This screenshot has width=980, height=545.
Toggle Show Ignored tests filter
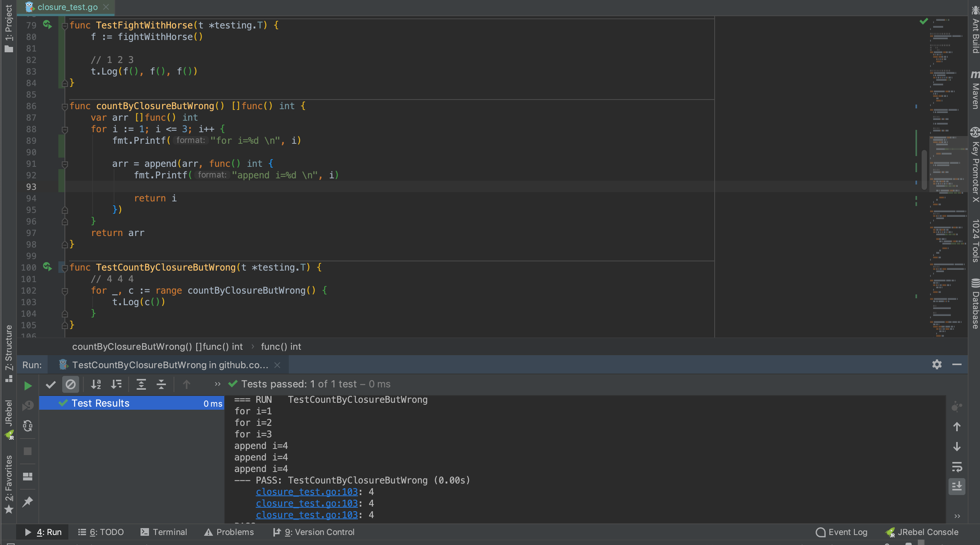coord(71,384)
